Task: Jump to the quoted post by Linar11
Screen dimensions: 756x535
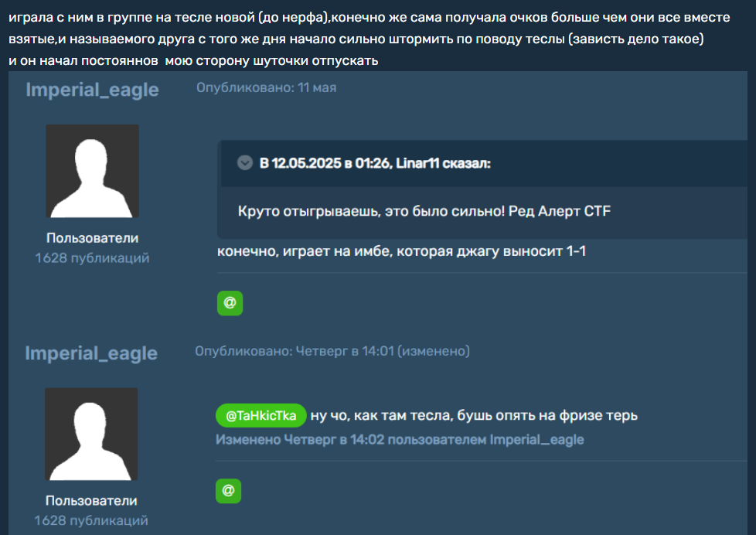Action: coord(375,163)
